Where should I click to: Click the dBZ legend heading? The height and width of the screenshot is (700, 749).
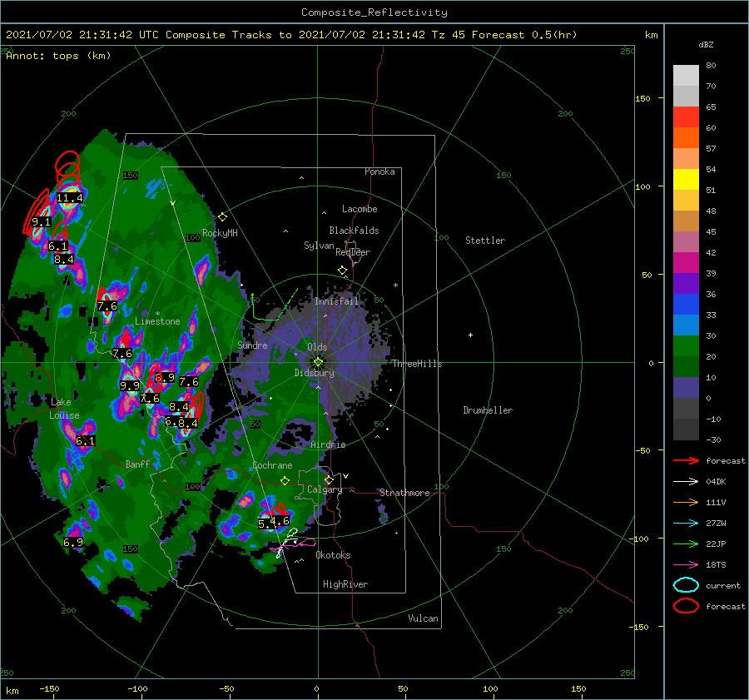pos(706,45)
